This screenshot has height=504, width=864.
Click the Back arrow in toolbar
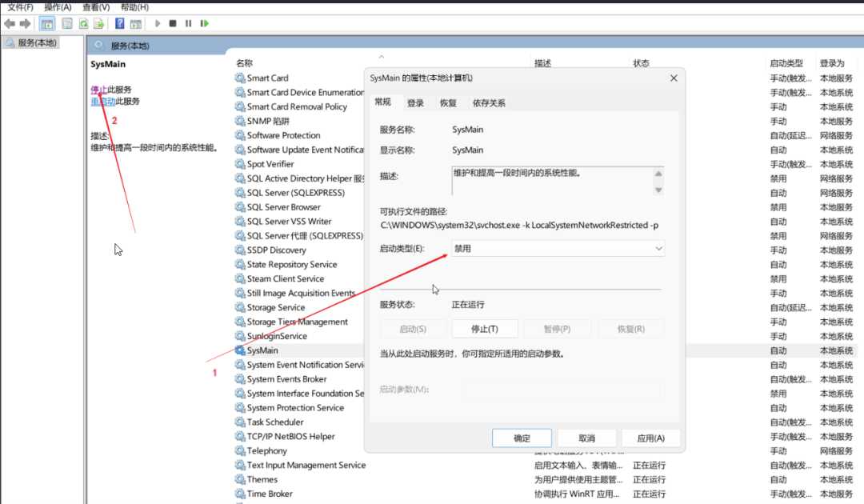pyautogui.click(x=10, y=24)
